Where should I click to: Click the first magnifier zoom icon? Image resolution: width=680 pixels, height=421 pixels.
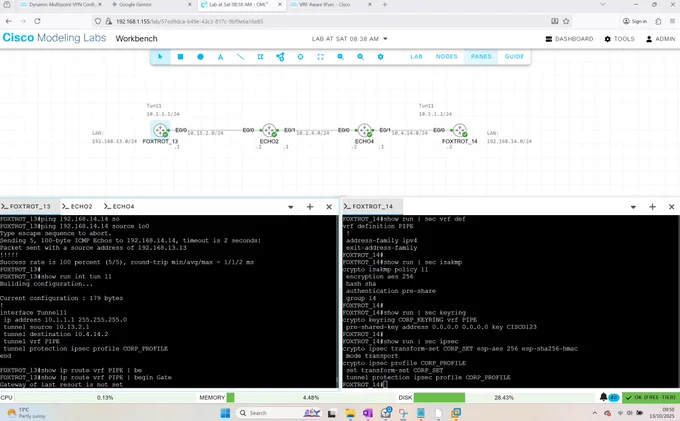340,57
